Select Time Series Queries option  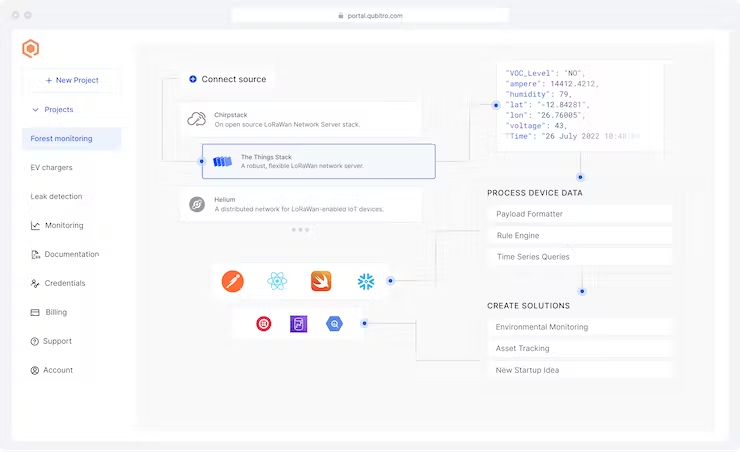point(580,257)
